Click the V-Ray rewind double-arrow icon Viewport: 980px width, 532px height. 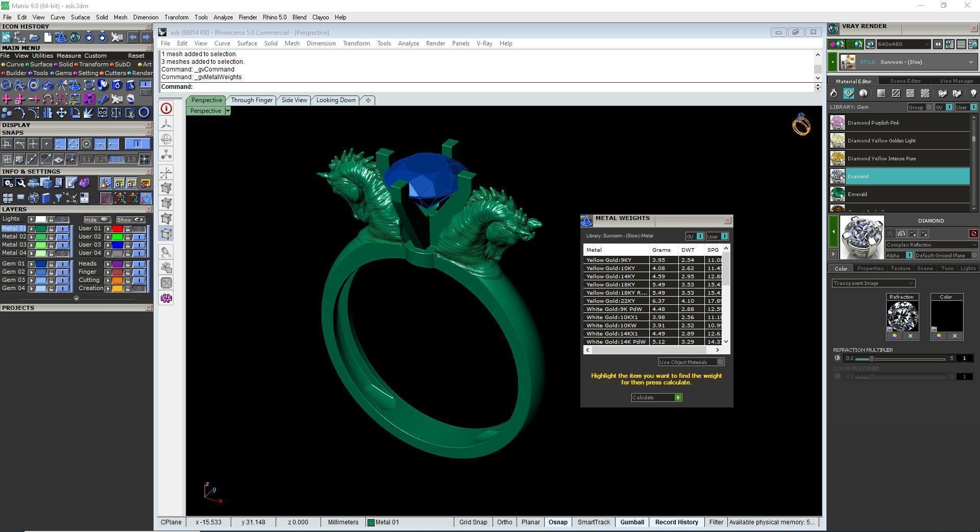(938, 44)
